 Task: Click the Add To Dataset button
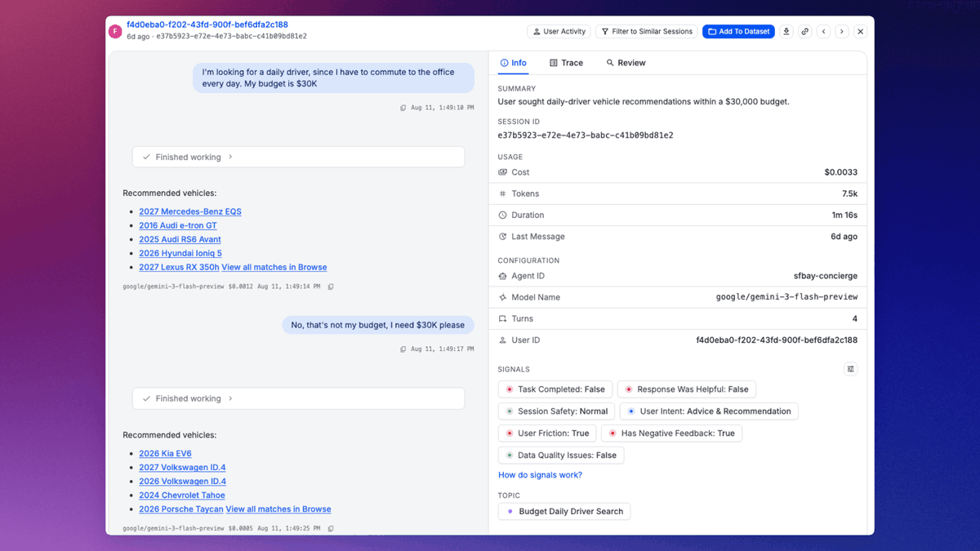(738, 32)
